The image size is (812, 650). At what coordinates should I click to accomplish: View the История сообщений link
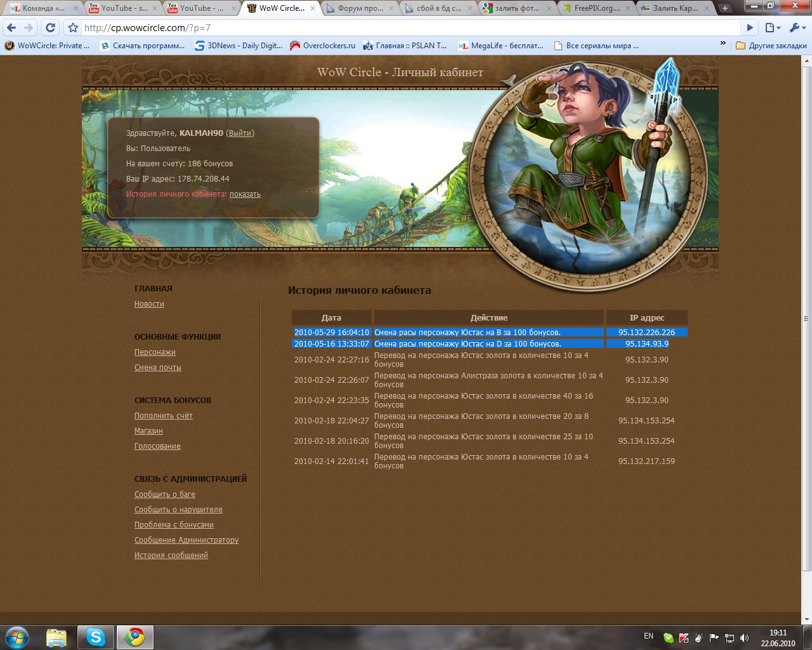[x=171, y=555]
